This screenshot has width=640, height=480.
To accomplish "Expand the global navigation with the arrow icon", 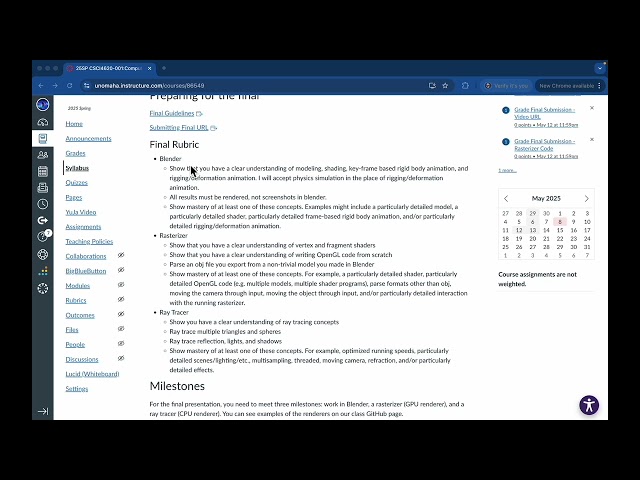I will [x=42, y=411].
